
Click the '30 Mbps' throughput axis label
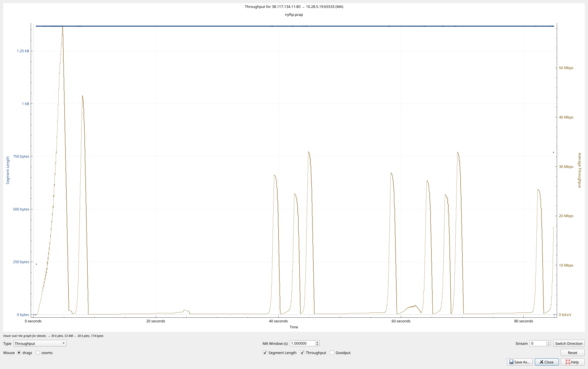[x=566, y=167]
